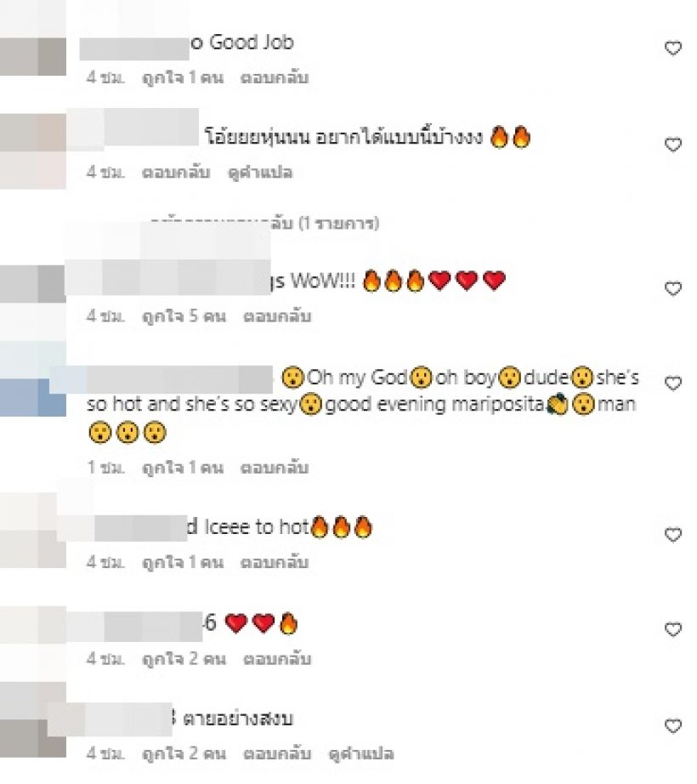
Task: Tap heart on the Thai flame-emoji comment
Action: click(672, 145)
